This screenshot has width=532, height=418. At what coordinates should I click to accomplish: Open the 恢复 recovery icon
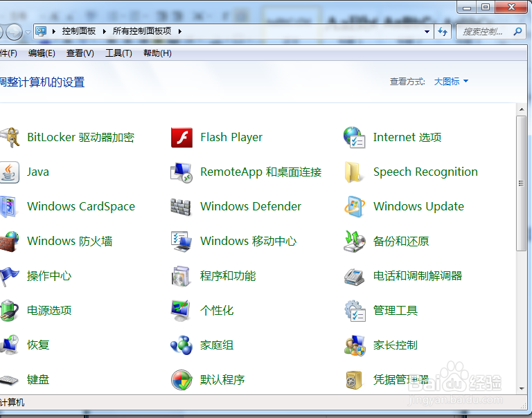(x=10, y=345)
